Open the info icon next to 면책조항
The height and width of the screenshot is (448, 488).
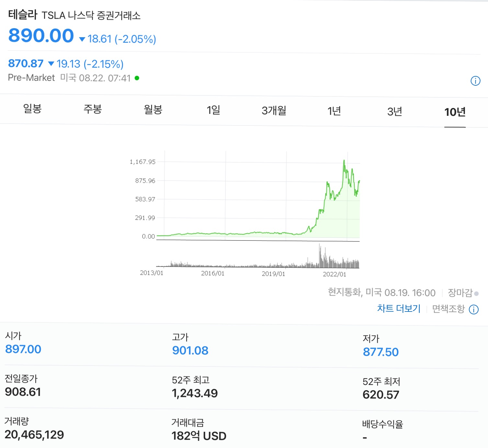pyautogui.click(x=474, y=310)
